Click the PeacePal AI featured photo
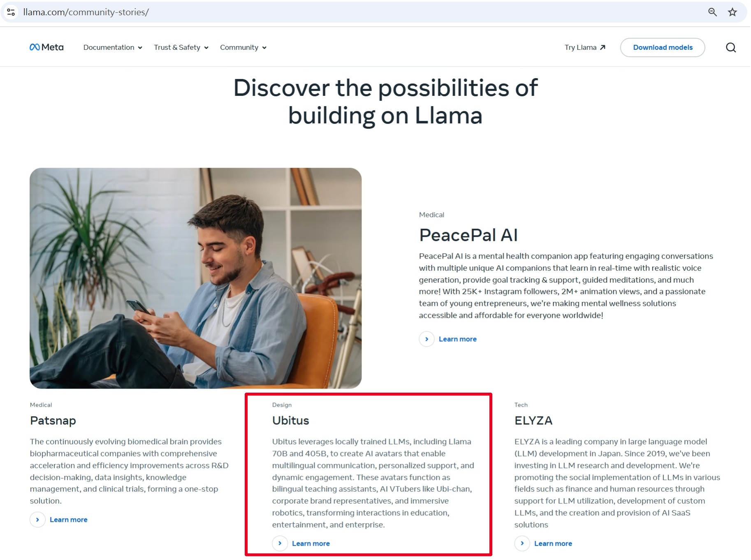Viewport: 751px width, 560px height. [x=196, y=278]
